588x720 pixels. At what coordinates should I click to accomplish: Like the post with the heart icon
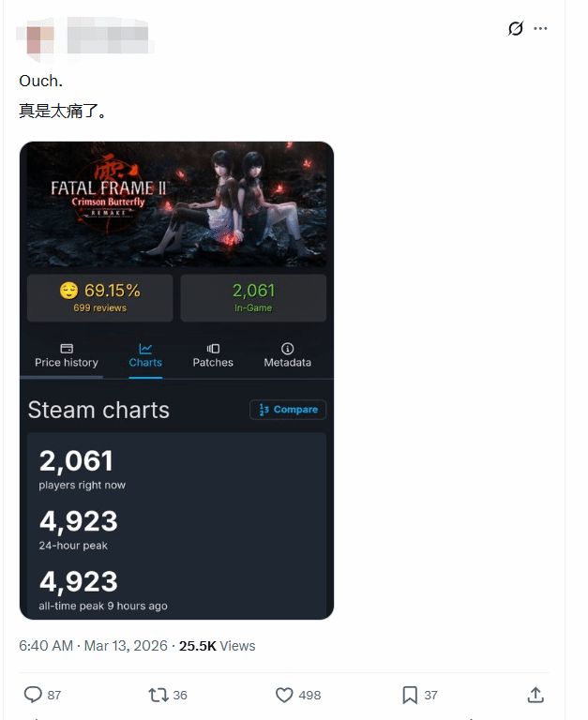pyautogui.click(x=284, y=695)
